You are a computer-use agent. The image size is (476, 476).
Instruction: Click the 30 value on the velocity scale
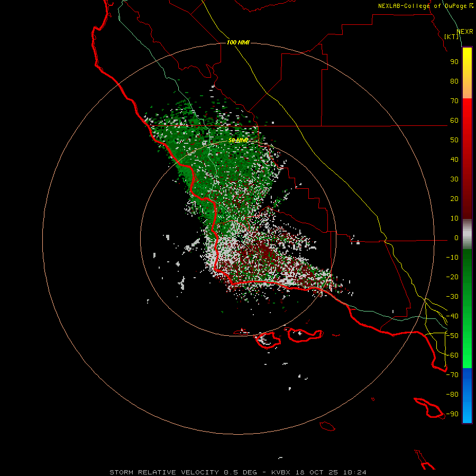454,179
